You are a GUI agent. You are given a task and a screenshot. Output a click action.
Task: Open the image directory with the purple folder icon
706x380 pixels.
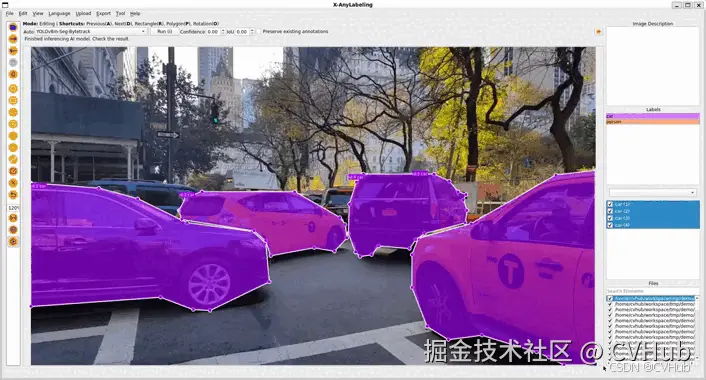tap(13, 27)
